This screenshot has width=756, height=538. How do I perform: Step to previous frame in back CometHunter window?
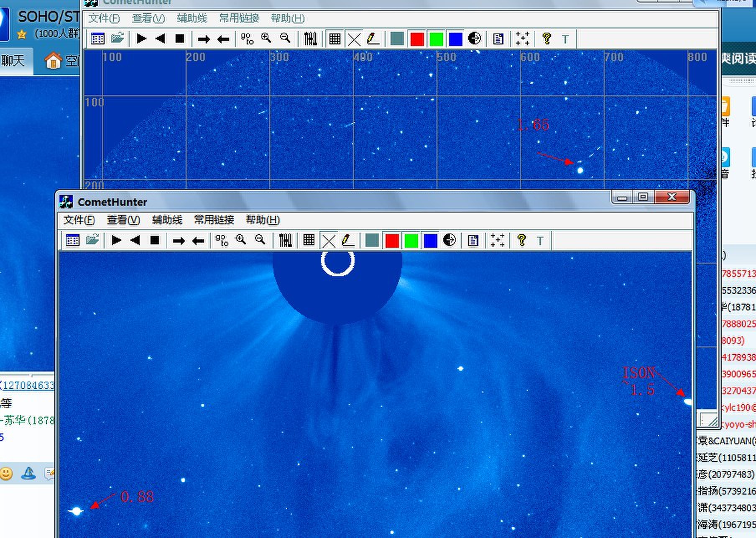click(223, 39)
